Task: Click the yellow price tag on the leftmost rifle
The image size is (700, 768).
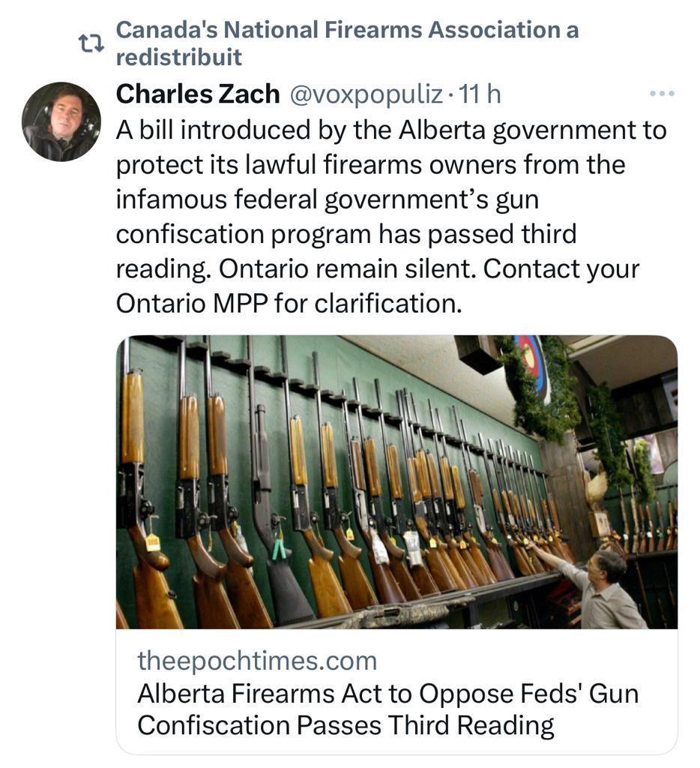Action: [x=153, y=541]
